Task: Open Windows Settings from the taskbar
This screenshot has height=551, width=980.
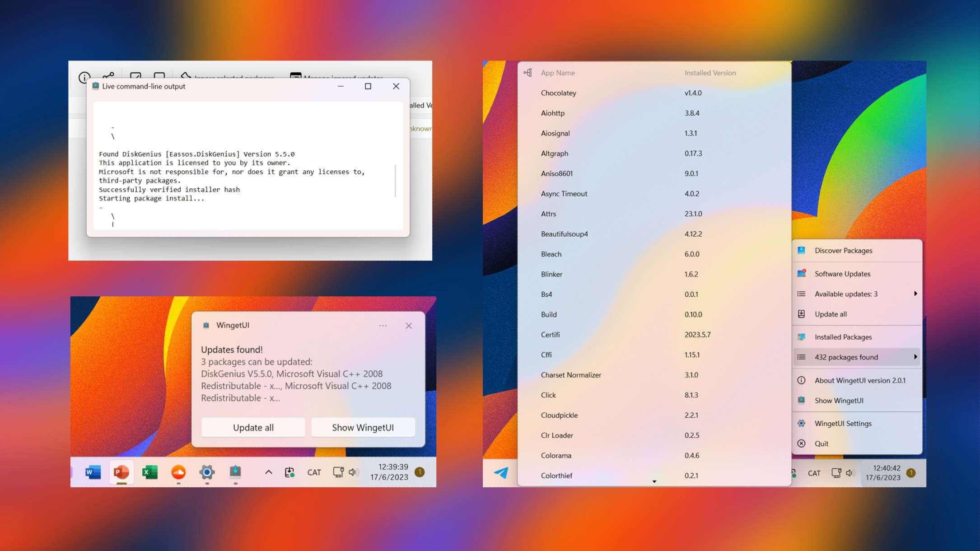Action: pos(207,472)
